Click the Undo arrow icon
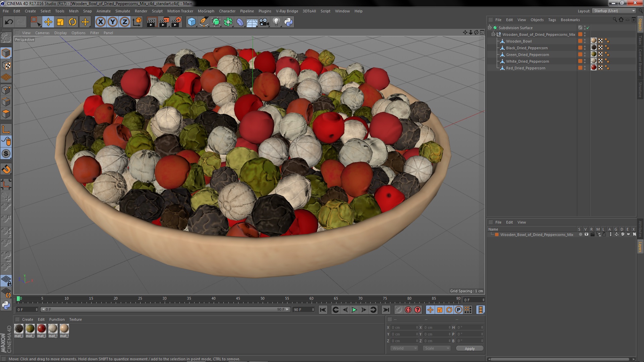This screenshot has height=362, width=644. click(9, 22)
